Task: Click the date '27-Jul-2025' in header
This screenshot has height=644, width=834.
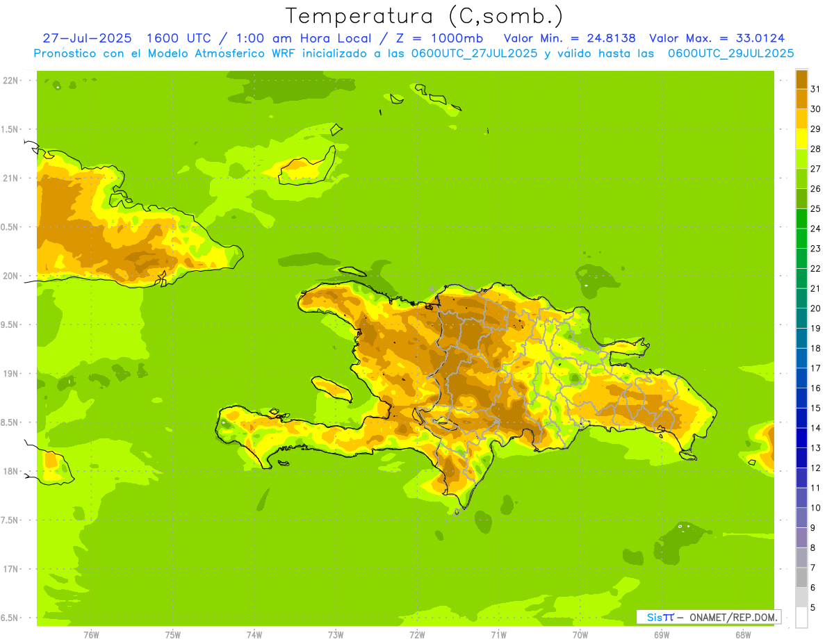Action: tap(87, 38)
